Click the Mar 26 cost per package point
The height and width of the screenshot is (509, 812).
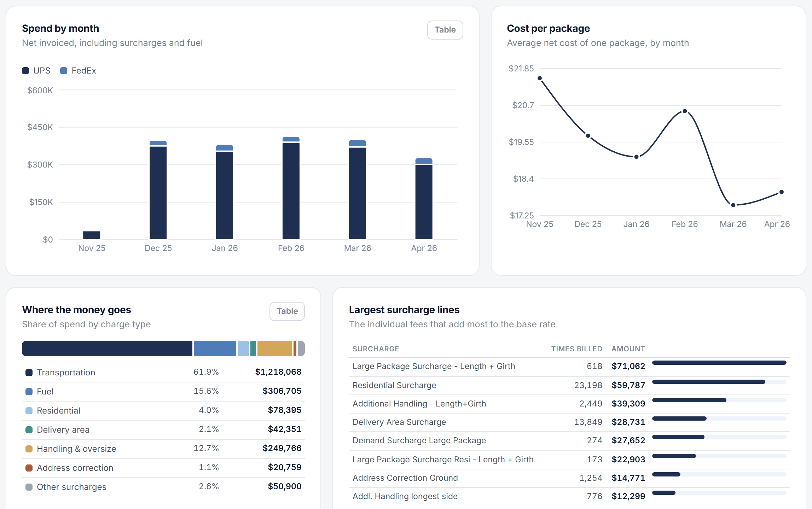click(733, 205)
